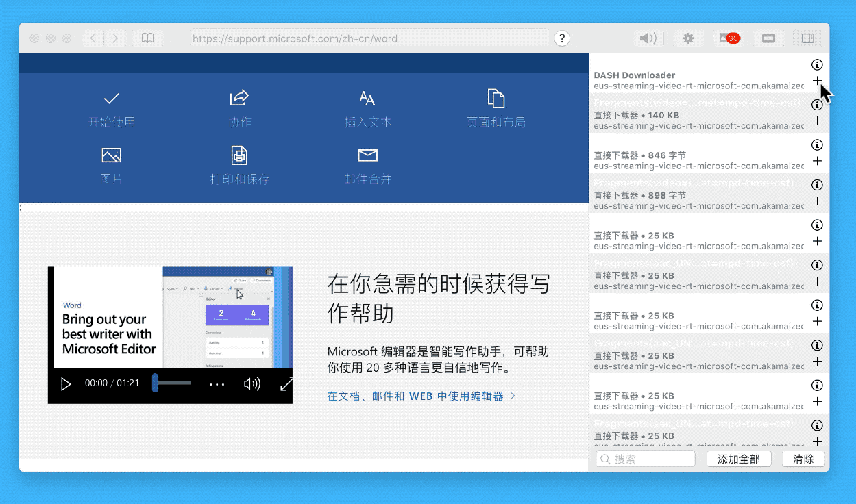Screen dimensions: 856x504
Task: Open the 插入文本 font-size tile
Action: tap(368, 110)
